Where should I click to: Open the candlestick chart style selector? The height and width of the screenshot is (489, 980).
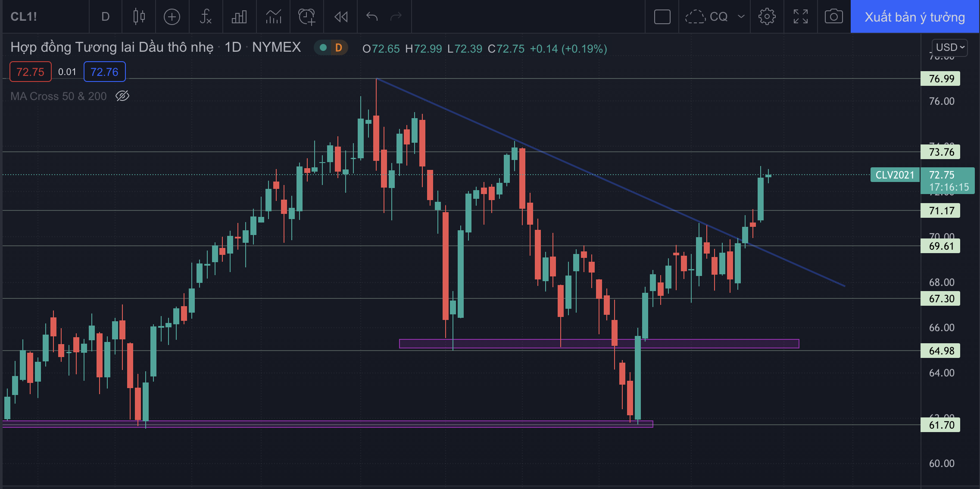pos(139,17)
